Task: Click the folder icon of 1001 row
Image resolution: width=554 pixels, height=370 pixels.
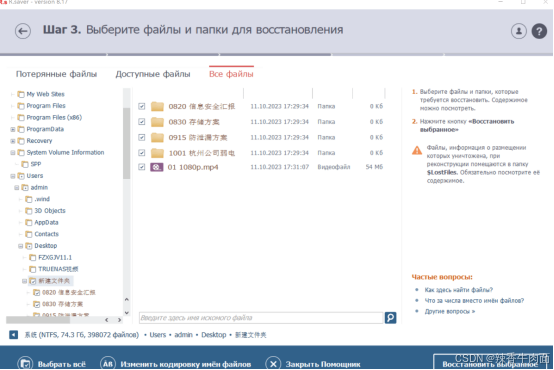Action: tap(157, 153)
